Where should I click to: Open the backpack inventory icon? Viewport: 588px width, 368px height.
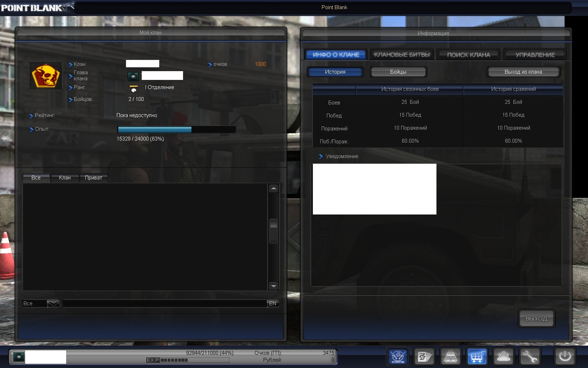click(450, 357)
